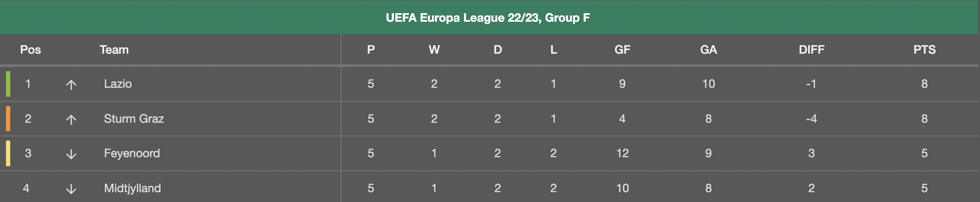Click the Pos column header
Image resolution: width=980 pixels, height=202 pixels.
click(30, 49)
